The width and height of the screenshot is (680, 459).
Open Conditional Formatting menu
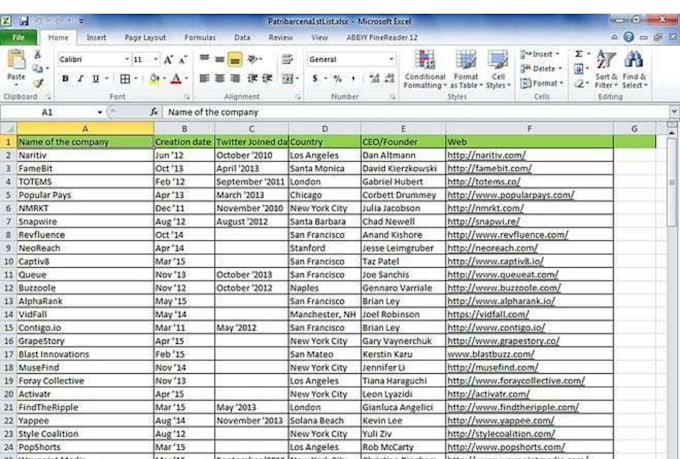click(x=425, y=69)
